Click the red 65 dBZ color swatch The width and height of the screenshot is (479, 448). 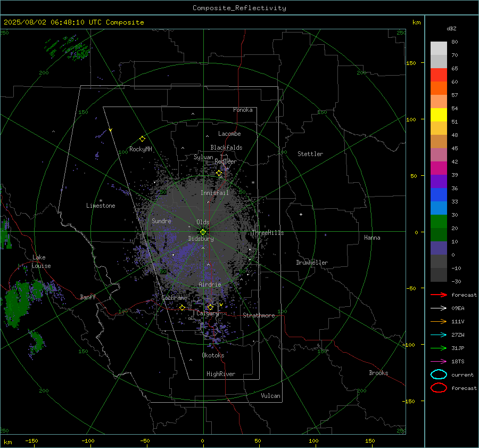439,75
